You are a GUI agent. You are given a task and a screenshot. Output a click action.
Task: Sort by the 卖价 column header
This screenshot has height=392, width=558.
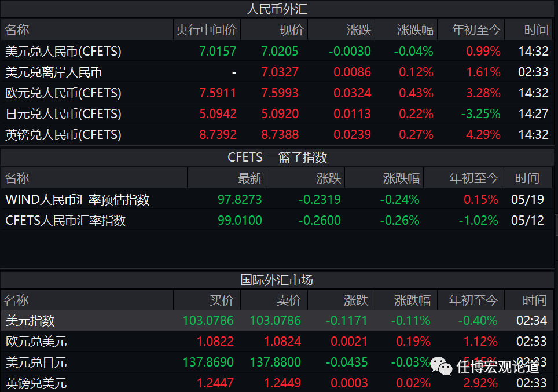pos(289,300)
